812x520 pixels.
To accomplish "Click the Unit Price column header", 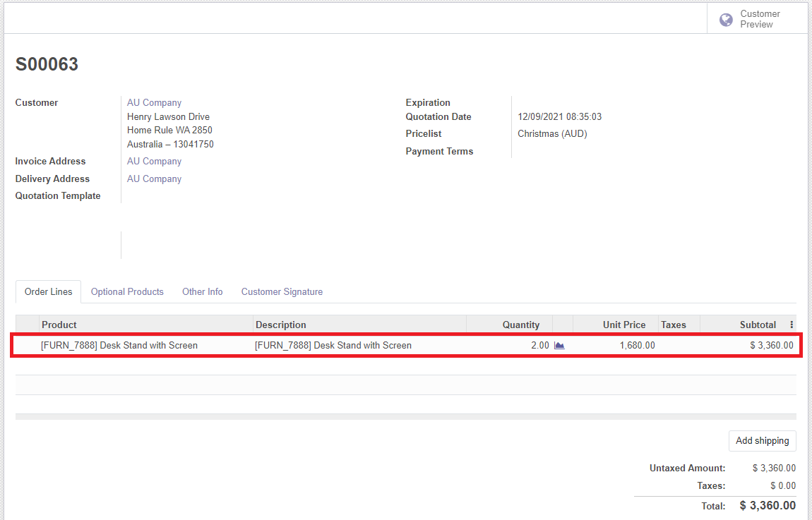I will pos(623,325).
